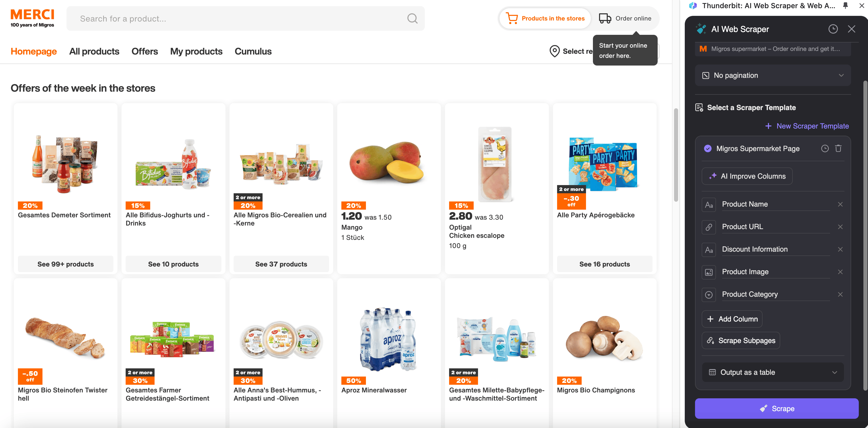Go to the Offers tab
Screen dimensions: 868x428
[x=145, y=51]
